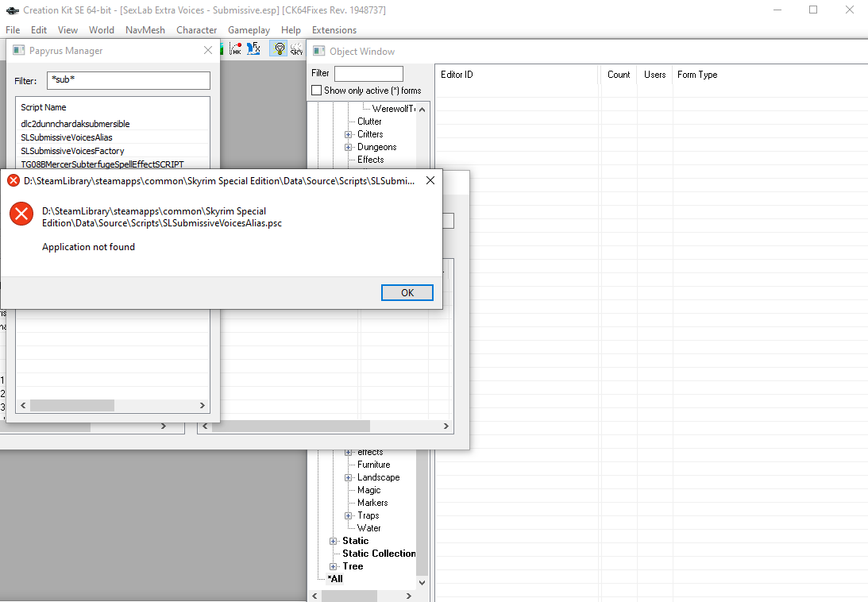The height and width of the screenshot is (602, 868).
Task: Select the Static Collection tree item
Action: pyautogui.click(x=379, y=554)
